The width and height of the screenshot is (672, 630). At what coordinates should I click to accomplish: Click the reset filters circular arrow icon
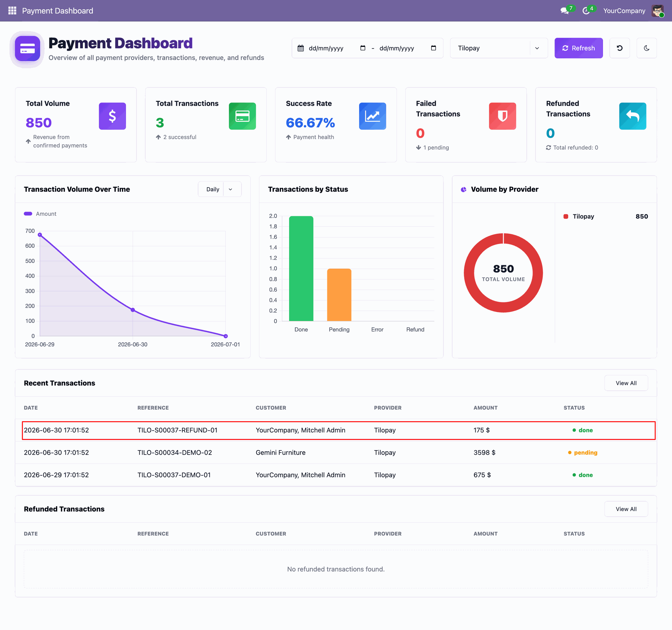point(619,48)
